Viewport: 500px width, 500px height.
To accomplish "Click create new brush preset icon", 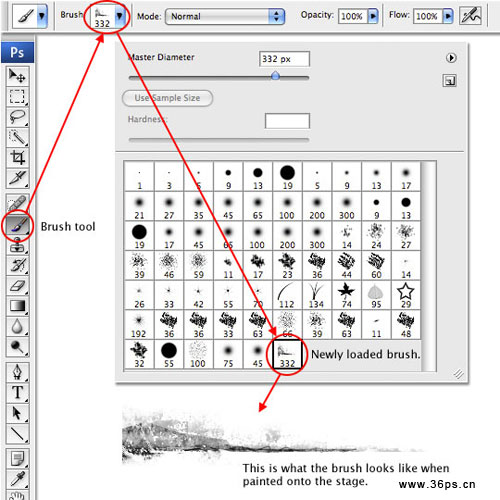I will click(x=449, y=81).
